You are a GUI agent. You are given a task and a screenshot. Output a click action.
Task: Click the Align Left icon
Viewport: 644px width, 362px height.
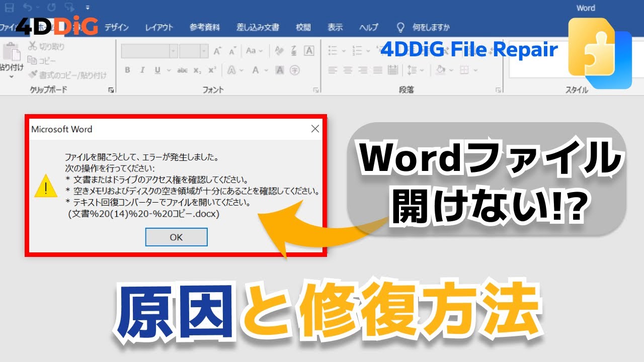(333, 70)
